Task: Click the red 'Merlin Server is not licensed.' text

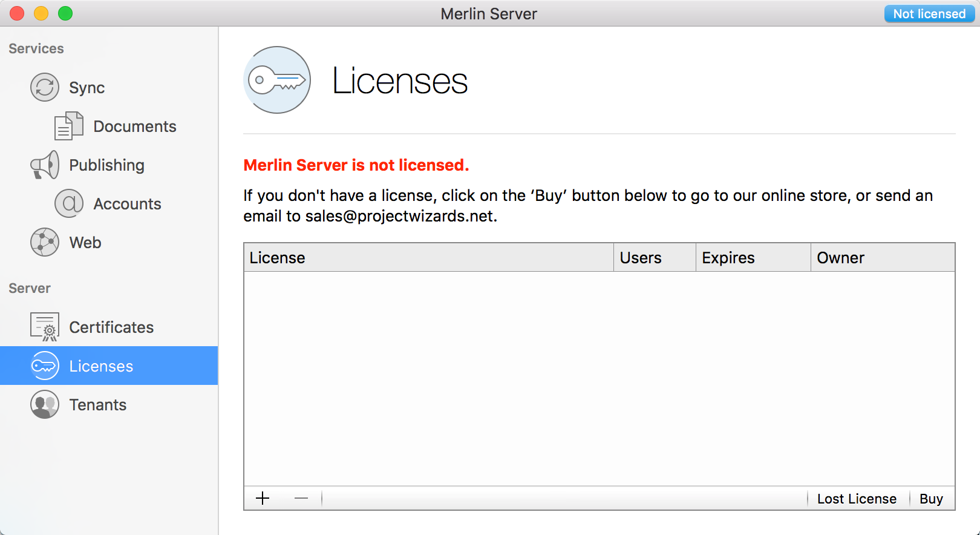Action: [x=356, y=165]
